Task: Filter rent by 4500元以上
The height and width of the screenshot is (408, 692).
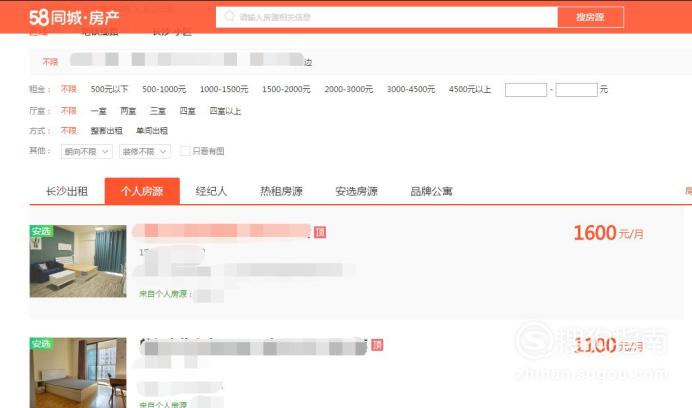Action: 470,89
